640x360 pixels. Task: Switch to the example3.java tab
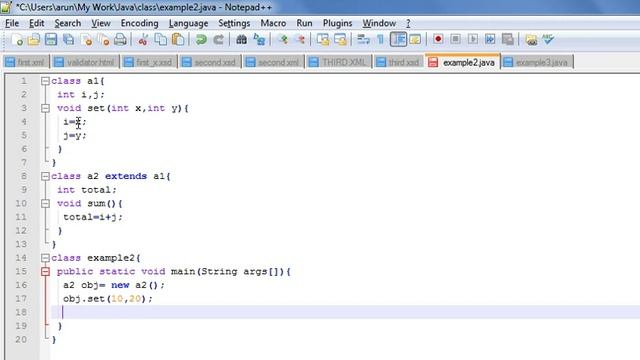coord(537,62)
